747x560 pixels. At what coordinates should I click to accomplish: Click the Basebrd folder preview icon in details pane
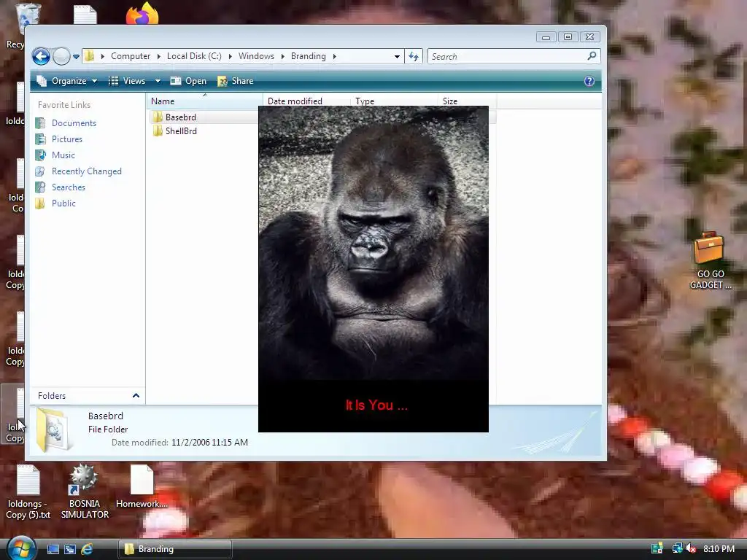[53, 429]
